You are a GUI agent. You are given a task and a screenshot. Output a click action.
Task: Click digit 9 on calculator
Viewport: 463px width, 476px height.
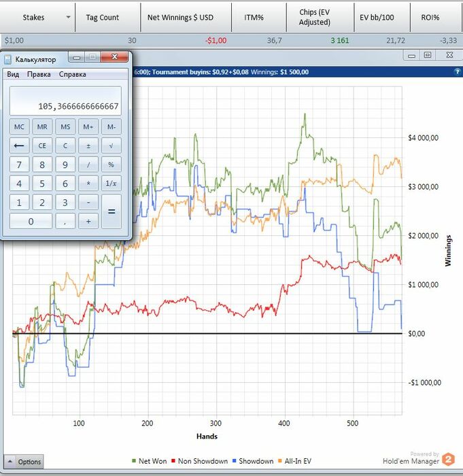[65, 165]
